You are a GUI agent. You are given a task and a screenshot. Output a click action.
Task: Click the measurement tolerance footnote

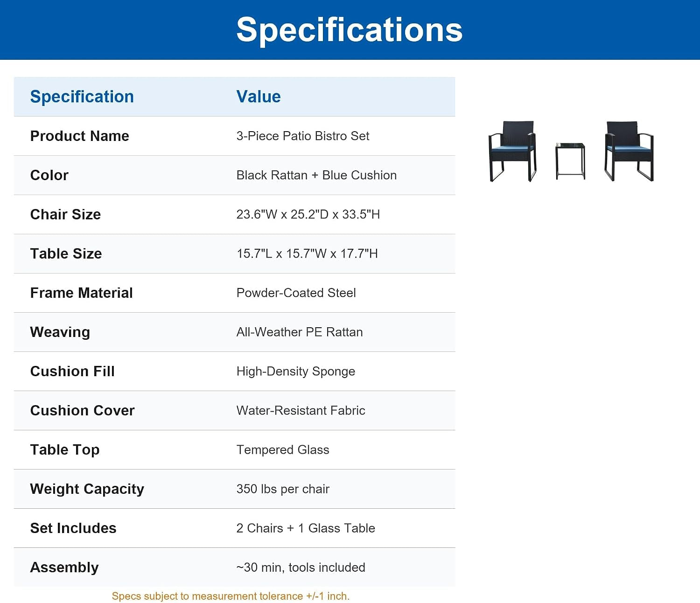tap(231, 596)
